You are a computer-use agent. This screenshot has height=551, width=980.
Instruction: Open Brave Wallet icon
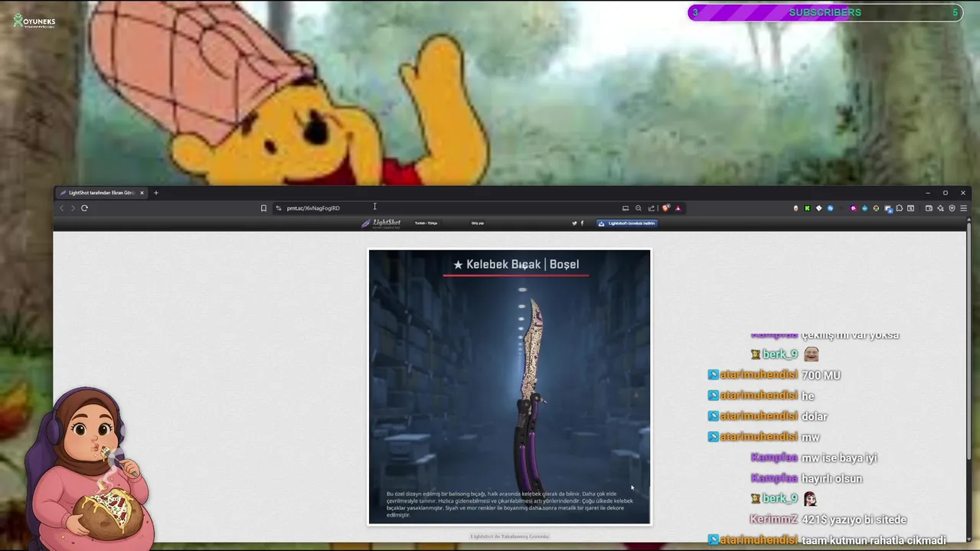click(929, 208)
